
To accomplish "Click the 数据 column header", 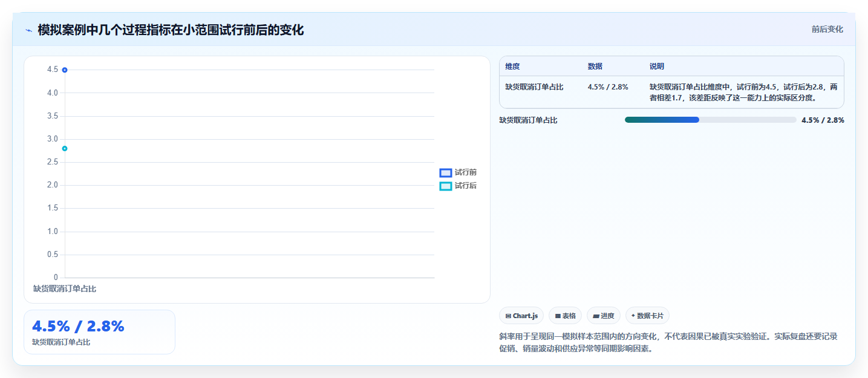I will 595,67.
